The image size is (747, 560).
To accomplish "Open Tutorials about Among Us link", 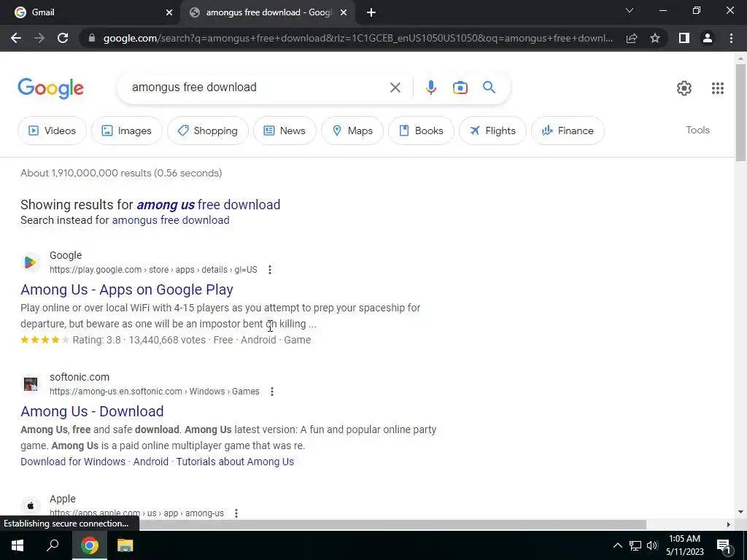I will point(235,462).
